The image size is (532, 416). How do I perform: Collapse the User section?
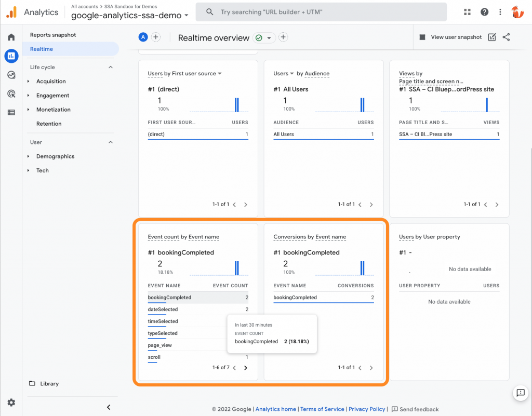pyautogui.click(x=111, y=142)
